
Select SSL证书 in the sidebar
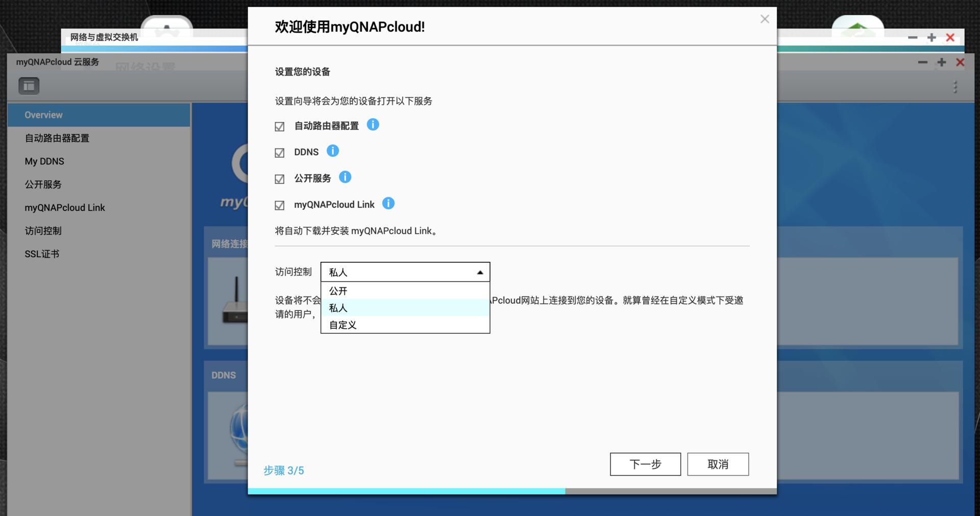coord(42,254)
